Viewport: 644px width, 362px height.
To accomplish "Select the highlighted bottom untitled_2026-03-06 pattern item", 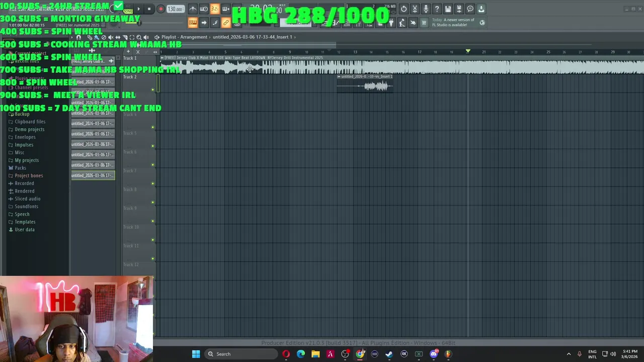I will tap(93, 175).
